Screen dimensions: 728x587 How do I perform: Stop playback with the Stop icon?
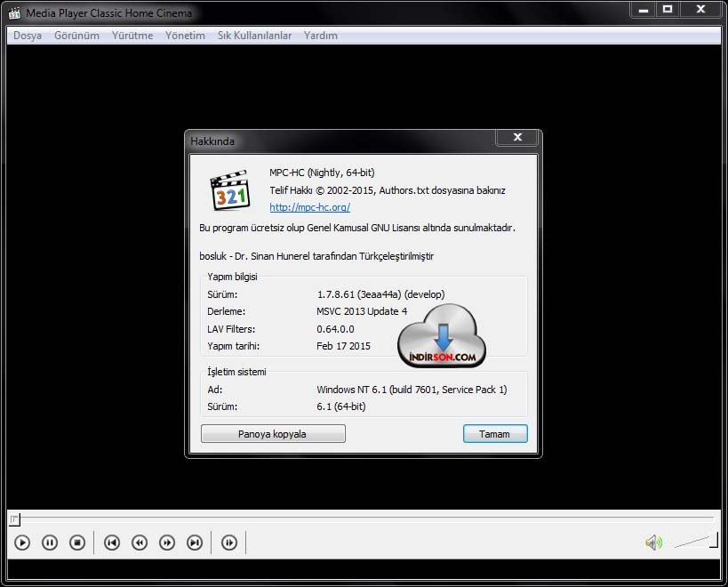point(77,543)
